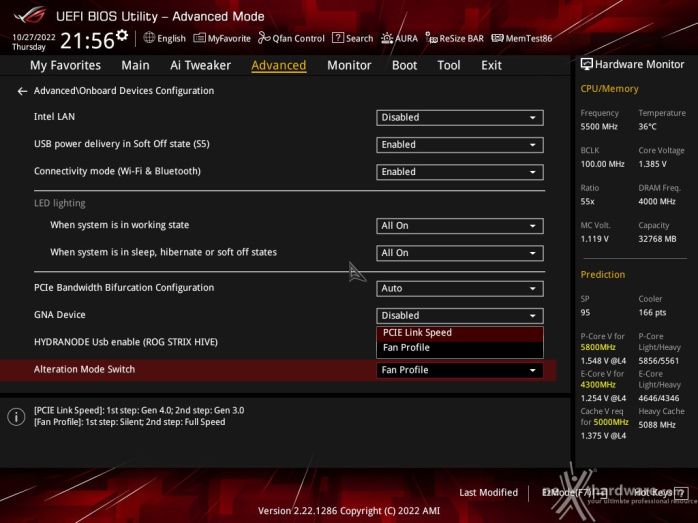The width and height of the screenshot is (698, 523).
Task: Click the 5856/5561 P-Core Light/Heavy value
Action: pyautogui.click(x=659, y=361)
